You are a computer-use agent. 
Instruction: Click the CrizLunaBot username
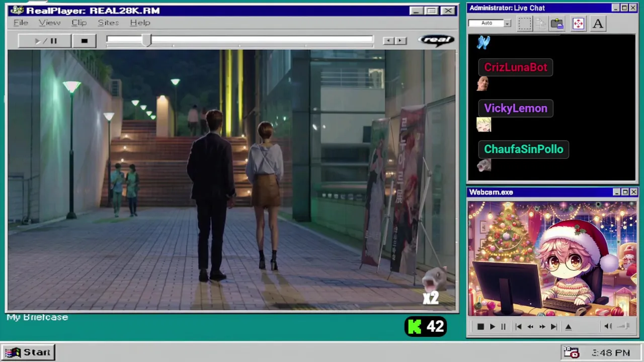pyautogui.click(x=516, y=67)
